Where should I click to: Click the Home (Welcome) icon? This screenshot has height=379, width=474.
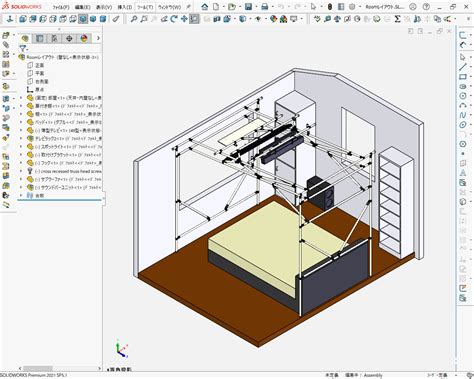205,7
